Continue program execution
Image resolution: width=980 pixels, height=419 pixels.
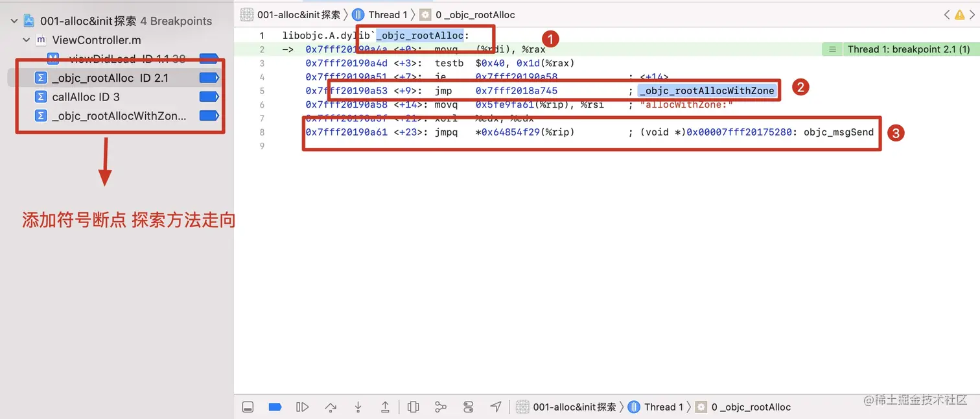tap(302, 407)
